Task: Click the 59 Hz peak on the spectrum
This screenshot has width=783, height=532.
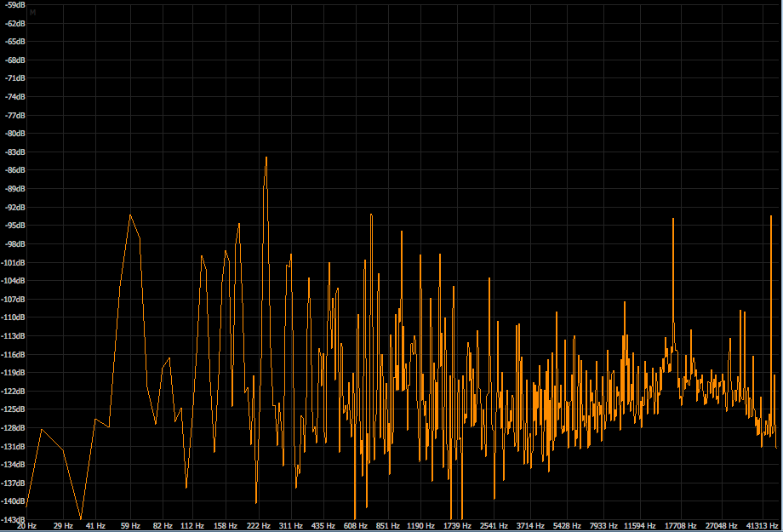Action: pos(130,216)
